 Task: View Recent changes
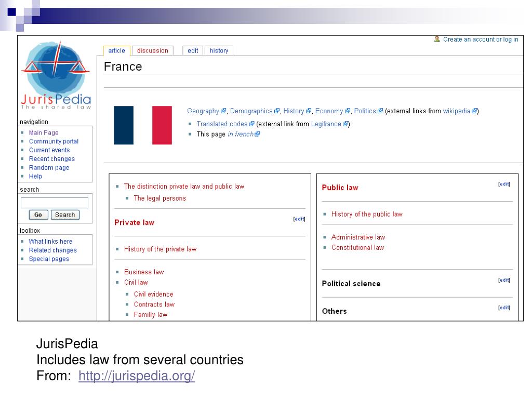click(x=52, y=159)
